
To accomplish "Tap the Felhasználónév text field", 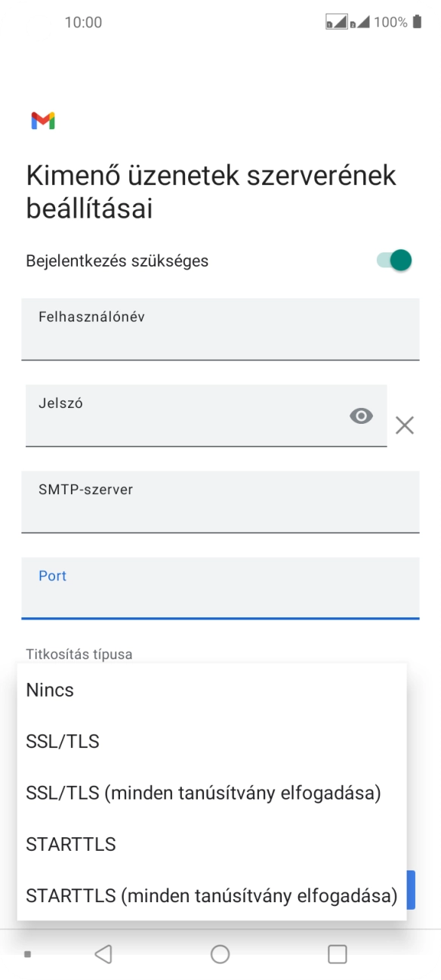I will [220, 329].
